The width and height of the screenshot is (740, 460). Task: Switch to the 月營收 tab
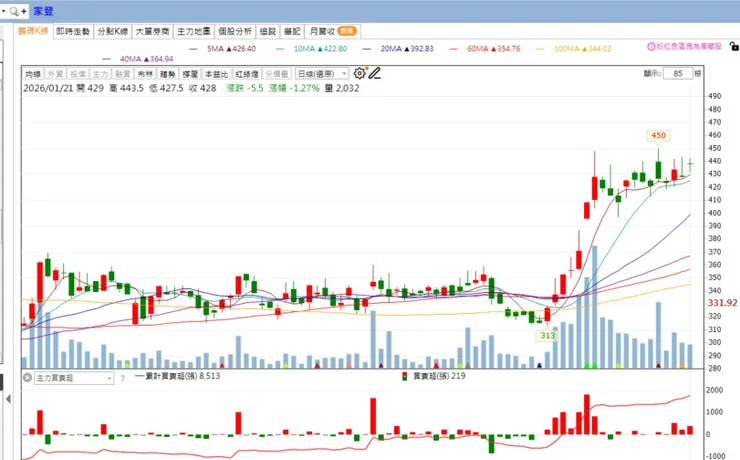tap(333, 31)
